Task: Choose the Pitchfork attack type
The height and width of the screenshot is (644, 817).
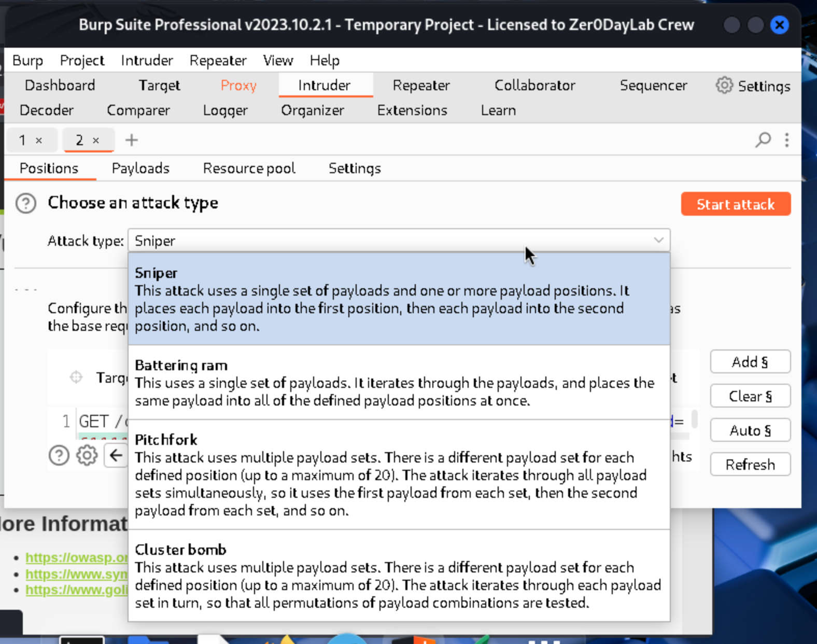Action: pyautogui.click(x=399, y=475)
